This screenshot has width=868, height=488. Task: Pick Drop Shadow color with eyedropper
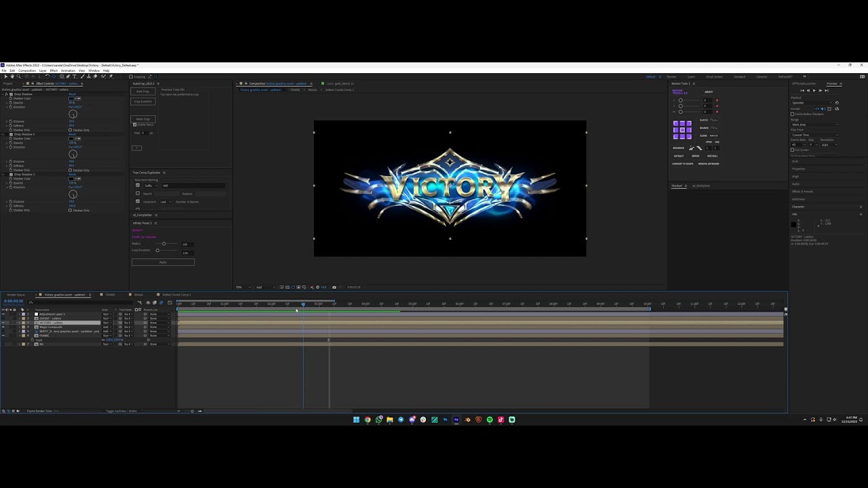tap(78, 98)
